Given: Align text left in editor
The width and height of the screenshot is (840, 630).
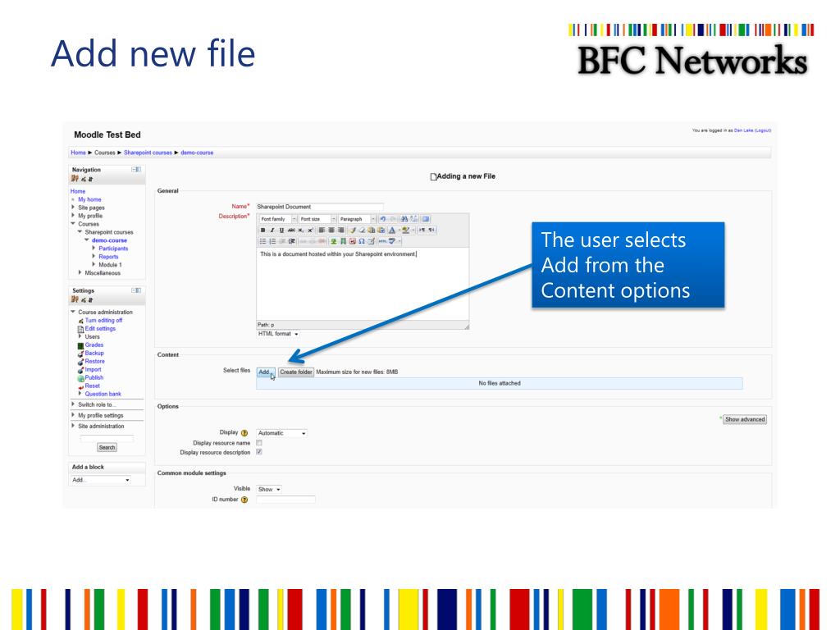Looking at the screenshot, I should [x=322, y=231].
